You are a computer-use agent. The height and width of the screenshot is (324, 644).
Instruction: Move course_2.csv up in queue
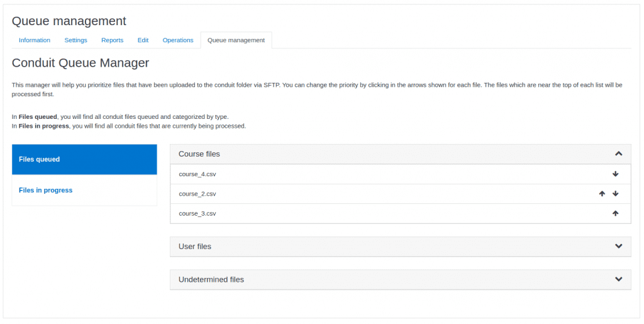click(x=602, y=194)
